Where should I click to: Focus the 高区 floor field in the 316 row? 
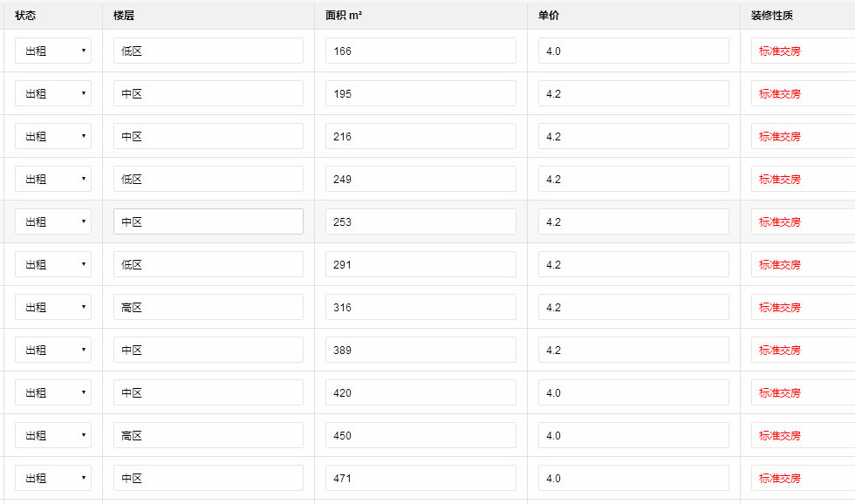coord(209,308)
